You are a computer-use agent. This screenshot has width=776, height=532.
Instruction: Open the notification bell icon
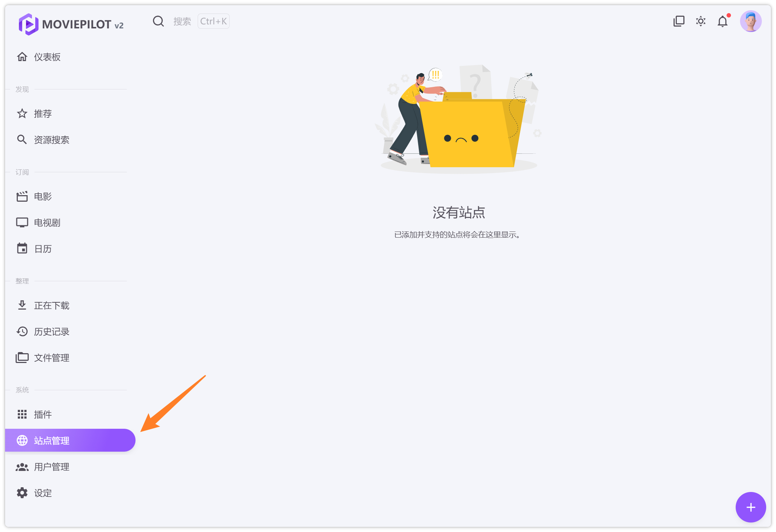[x=723, y=22]
